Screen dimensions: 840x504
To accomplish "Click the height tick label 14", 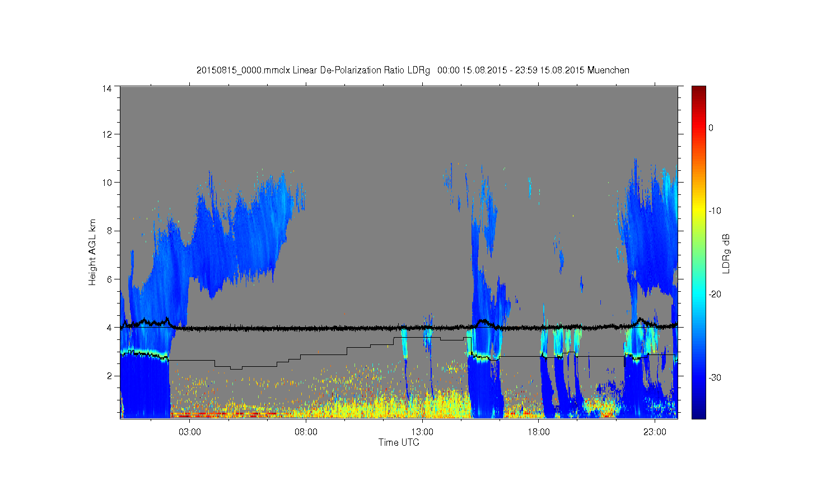I will [x=107, y=88].
